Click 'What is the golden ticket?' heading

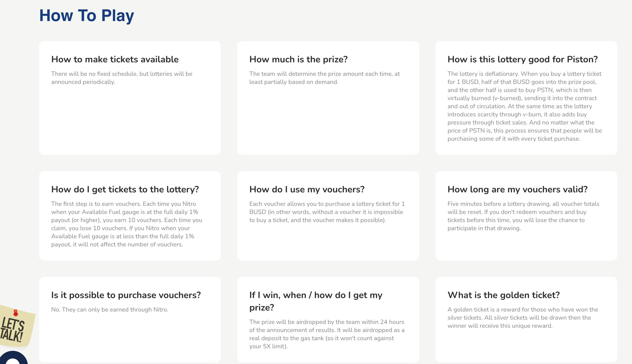pyautogui.click(x=503, y=295)
